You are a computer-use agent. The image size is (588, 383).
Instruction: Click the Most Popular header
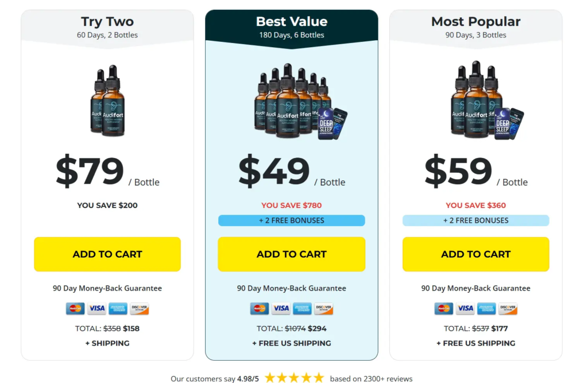pos(475,26)
